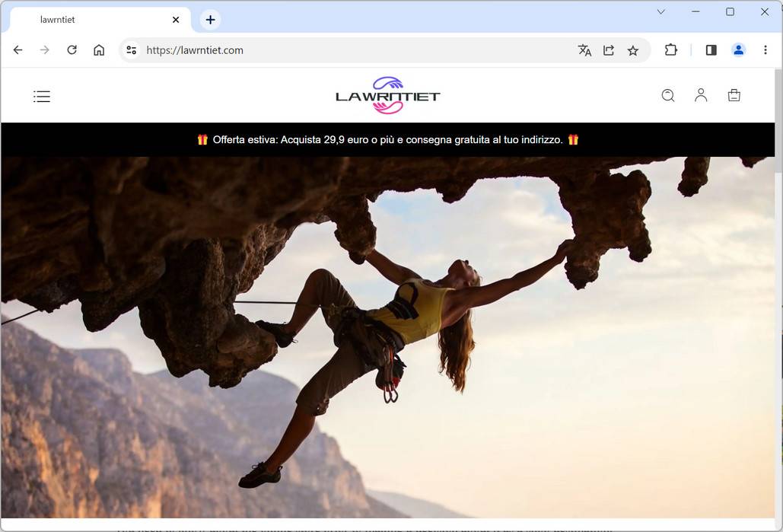Image resolution: width=783 pixels, height=532 pixels.
Task: Click the LAWRNTIET logo
Action: tap(387, 94)
